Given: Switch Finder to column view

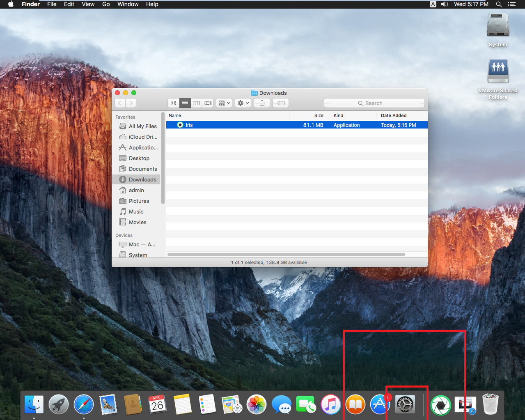Looking at the screenshot, I should coord(196,103).
